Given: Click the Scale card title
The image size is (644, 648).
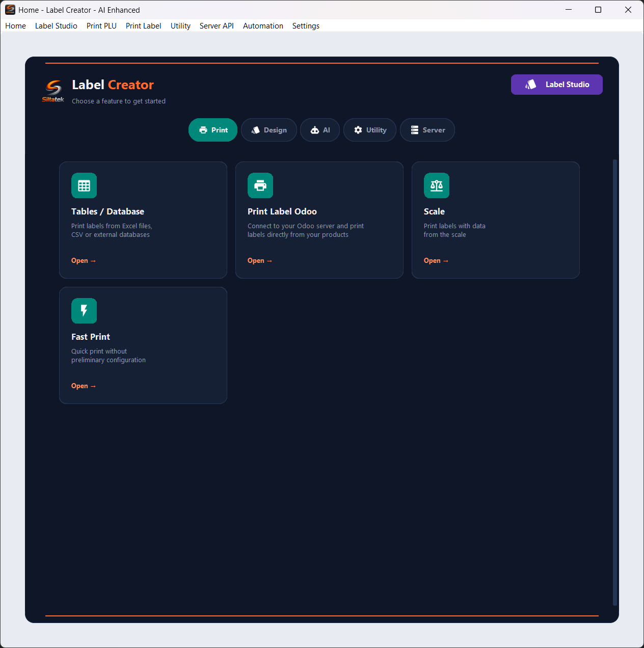Looking at the screenshot, I should point(434,211).
